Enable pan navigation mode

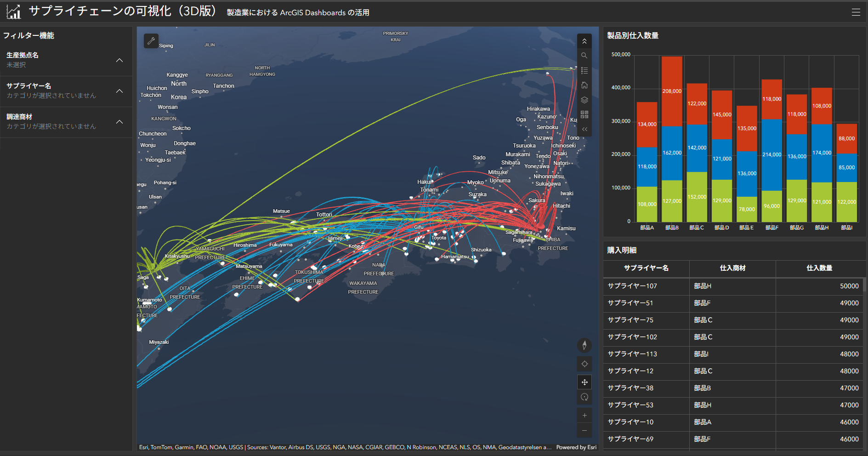point(584,382)
